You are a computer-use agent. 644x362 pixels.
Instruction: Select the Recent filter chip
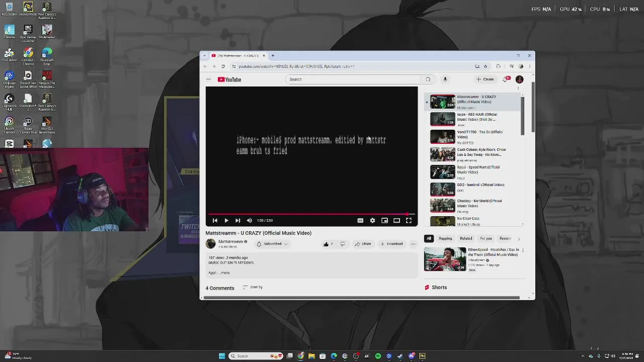click(x=505, y=238)
